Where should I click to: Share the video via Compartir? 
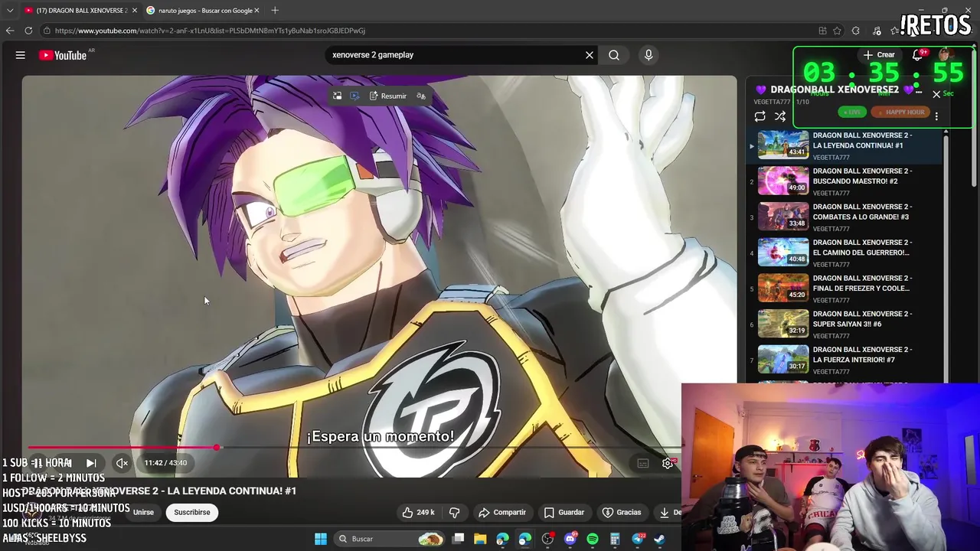click(x=502, y=513)
